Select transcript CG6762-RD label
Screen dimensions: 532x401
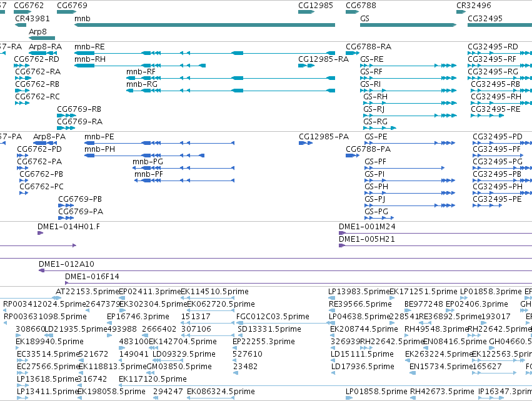click(x=37, y=59)
